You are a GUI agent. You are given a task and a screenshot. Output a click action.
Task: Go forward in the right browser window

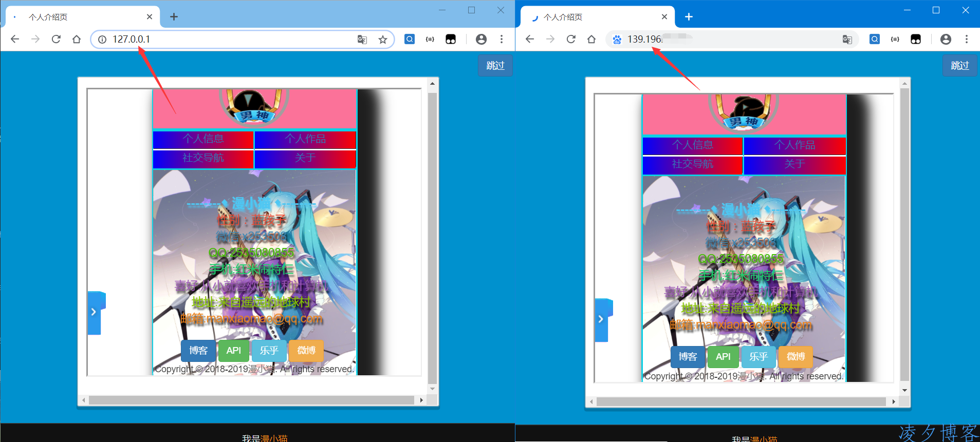(550, 39)
